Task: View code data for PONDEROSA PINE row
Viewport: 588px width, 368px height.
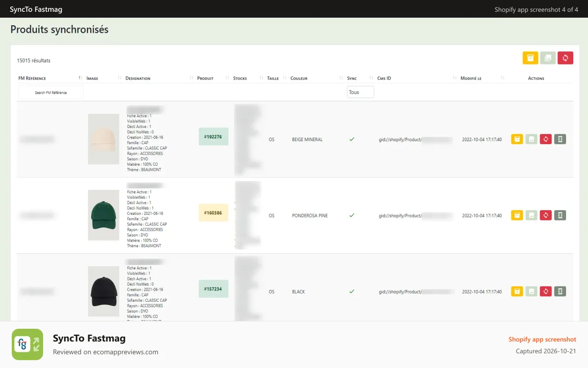Action: coord(560,215)
